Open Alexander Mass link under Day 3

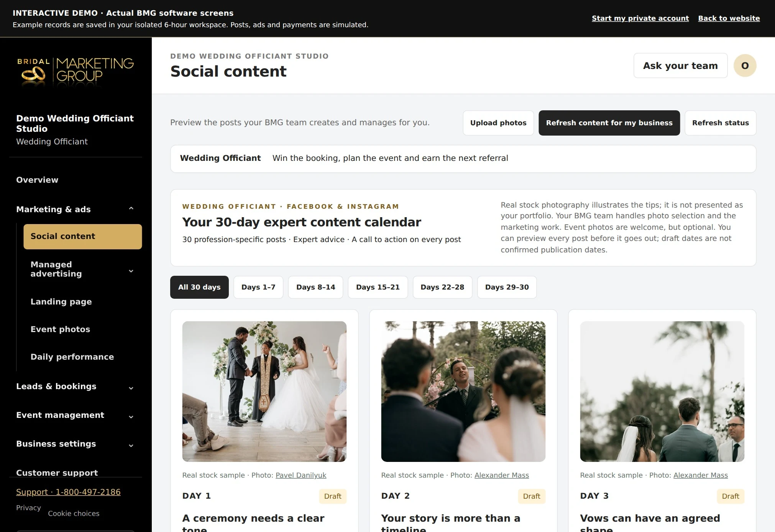click(700, 475)
